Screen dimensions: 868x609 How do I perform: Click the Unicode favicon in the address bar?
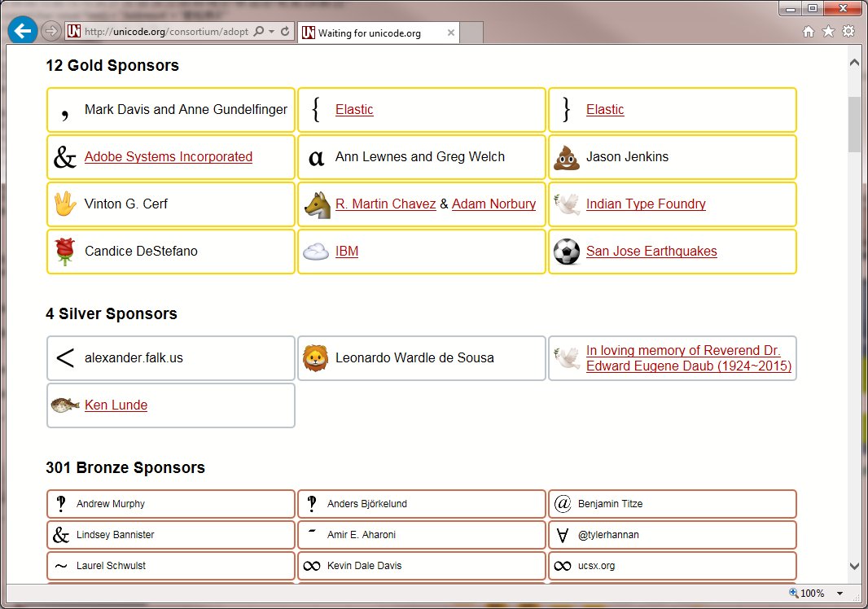73,31
